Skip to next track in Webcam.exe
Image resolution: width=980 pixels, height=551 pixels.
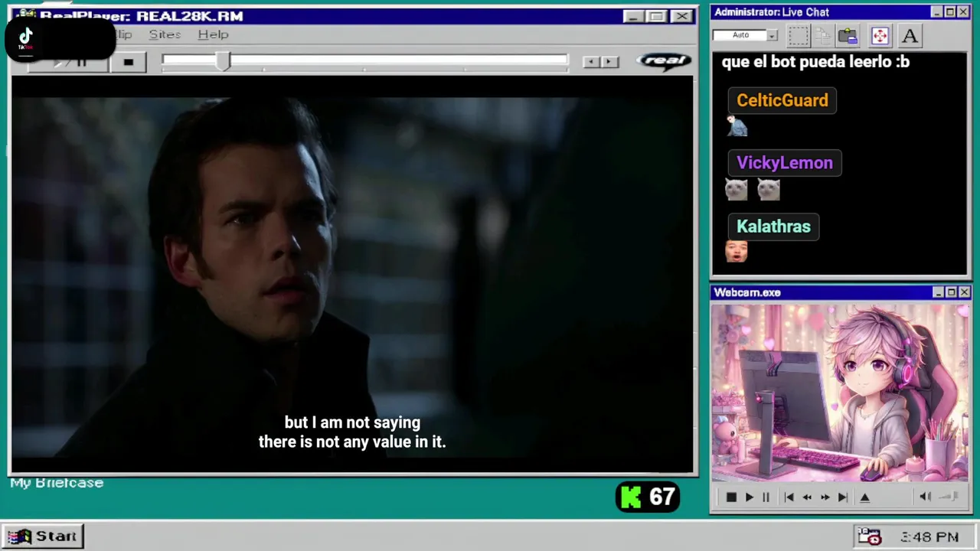[843, 497]
